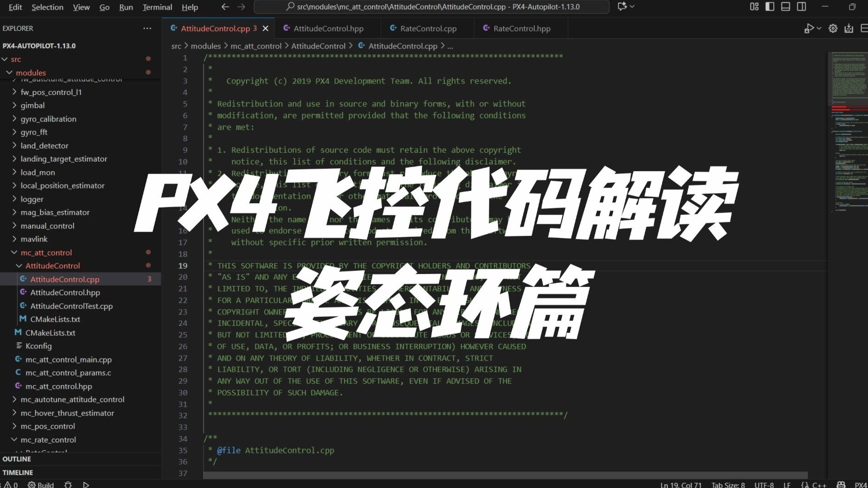Switch to the RateControl.hpp tab
The height and width of the screenshot is (488, 868).
(521, 28)
